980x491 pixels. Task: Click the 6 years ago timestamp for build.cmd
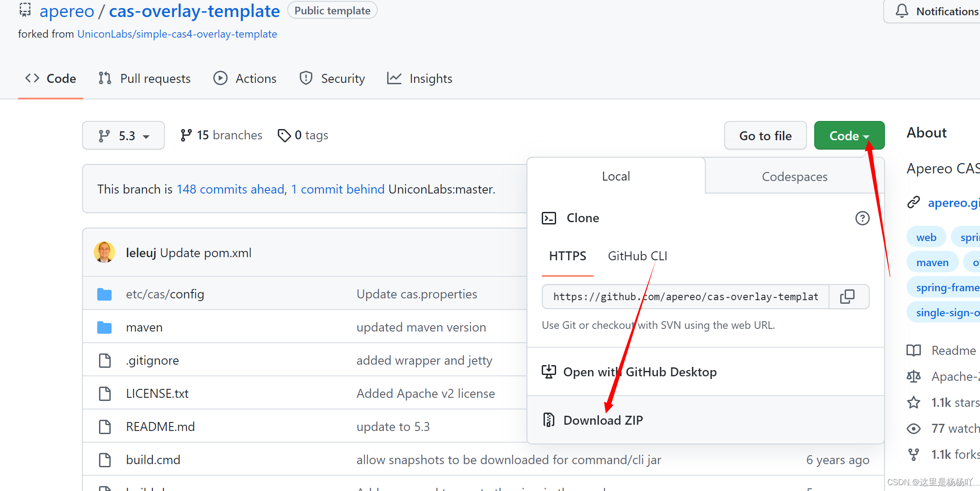pyautogui.click(x=838, y=460)
